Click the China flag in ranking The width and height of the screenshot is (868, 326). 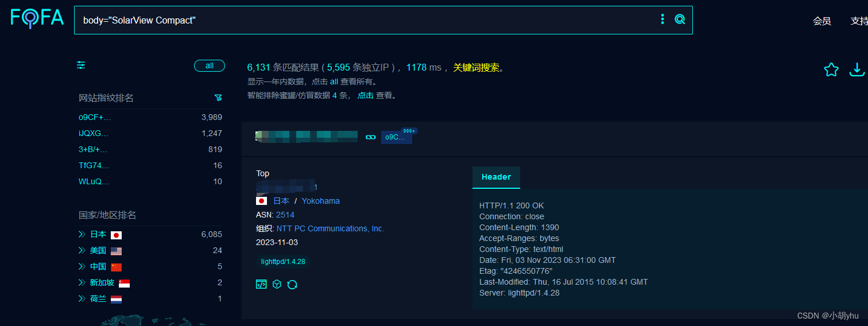tap(116, 267)
